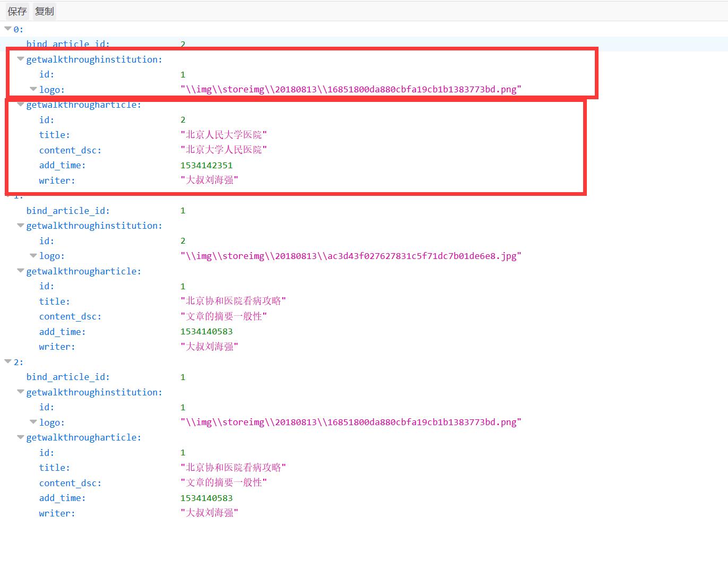Viewport: 728px width, 578px height.
Task: Collapse getwalkthroughinstitution under item 0
Action: 21,59
